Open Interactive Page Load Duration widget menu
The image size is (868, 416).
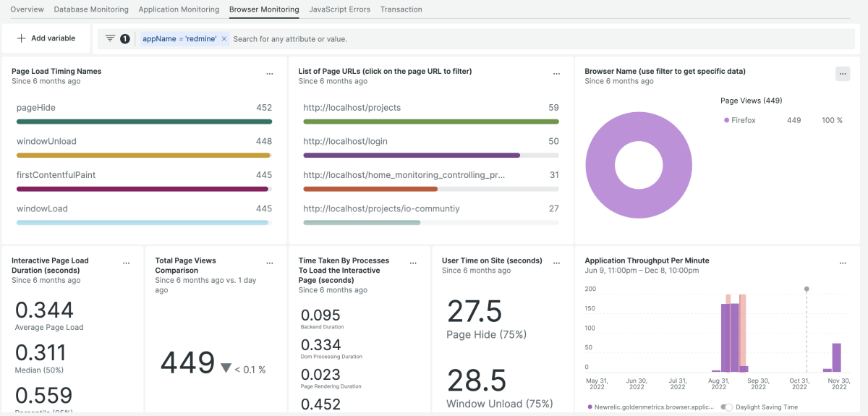click(127, 263)
